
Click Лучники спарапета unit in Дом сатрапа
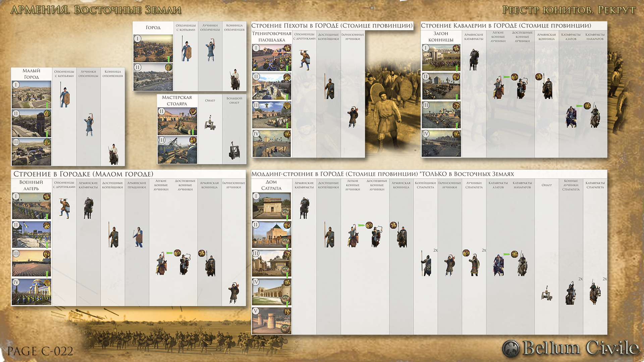click(474, 264)
